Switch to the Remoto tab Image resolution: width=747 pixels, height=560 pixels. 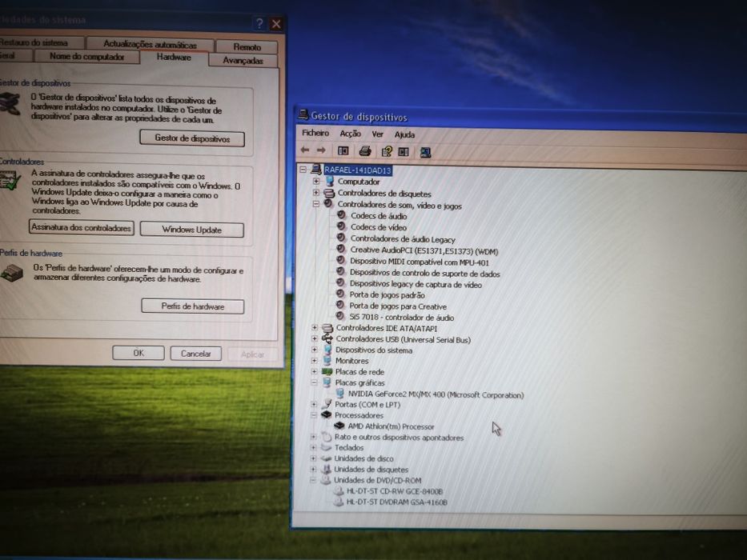click(x=247, y=46)
